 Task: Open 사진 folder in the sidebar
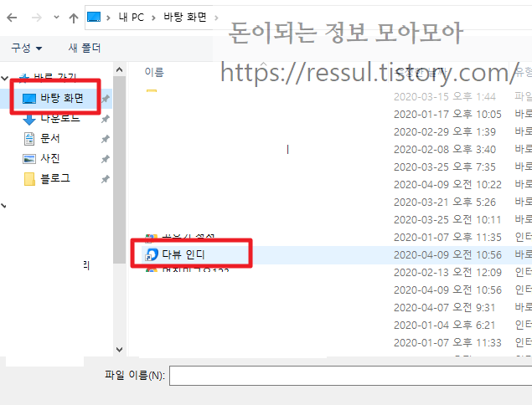(x=50, y=158)
